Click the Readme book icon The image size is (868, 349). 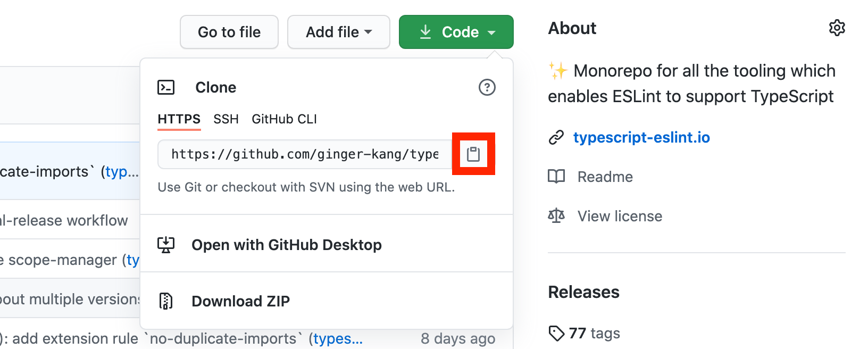[x=556, y=177]
